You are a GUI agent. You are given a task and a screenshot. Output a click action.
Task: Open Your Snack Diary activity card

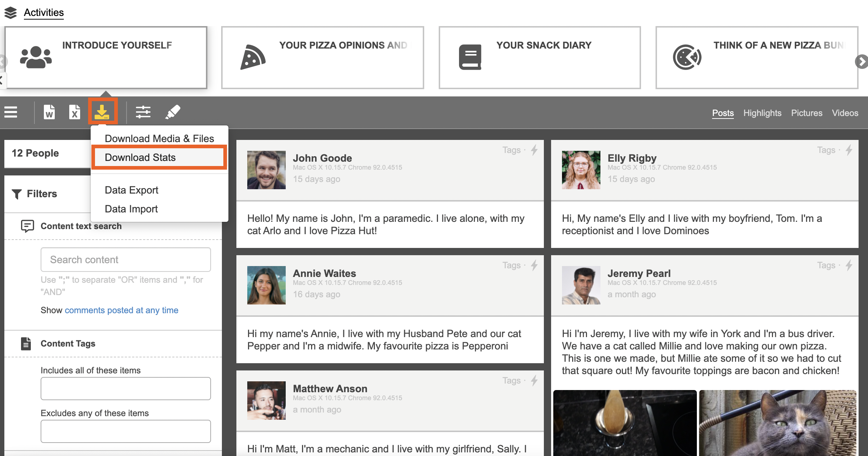pos(540,57)
